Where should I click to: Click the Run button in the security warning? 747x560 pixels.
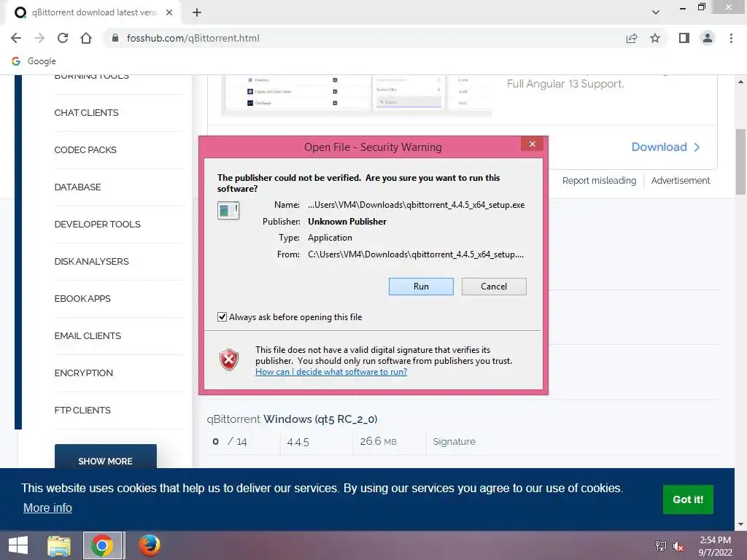click(x=421, y=286)
